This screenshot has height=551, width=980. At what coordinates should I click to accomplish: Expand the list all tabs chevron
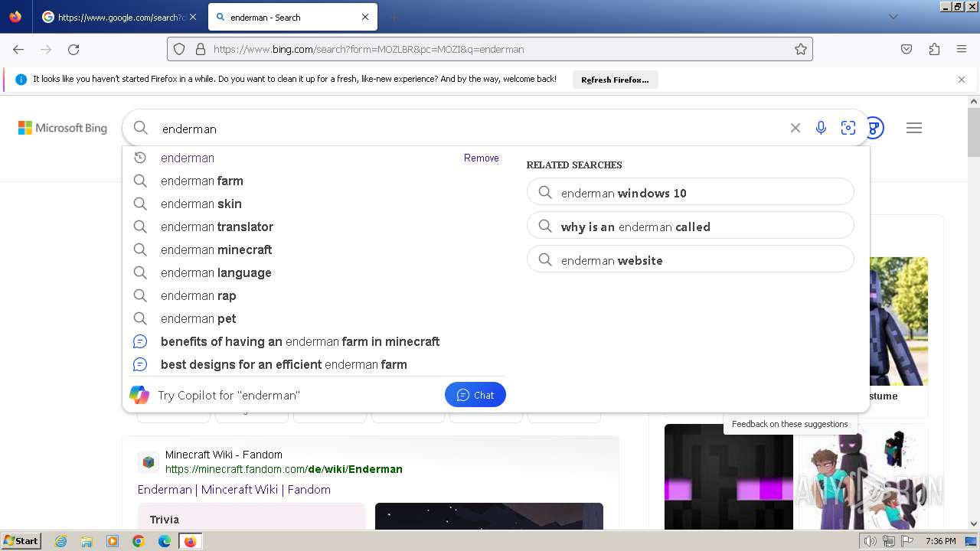[893, 17]
